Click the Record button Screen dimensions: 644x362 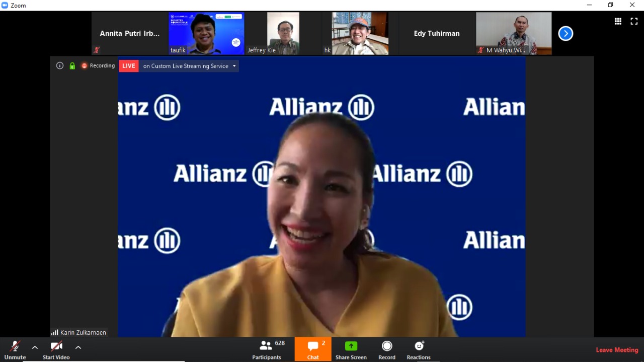387,349
